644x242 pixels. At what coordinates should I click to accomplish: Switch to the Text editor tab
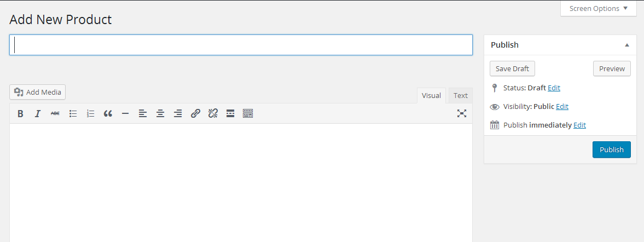coord(460,95)
